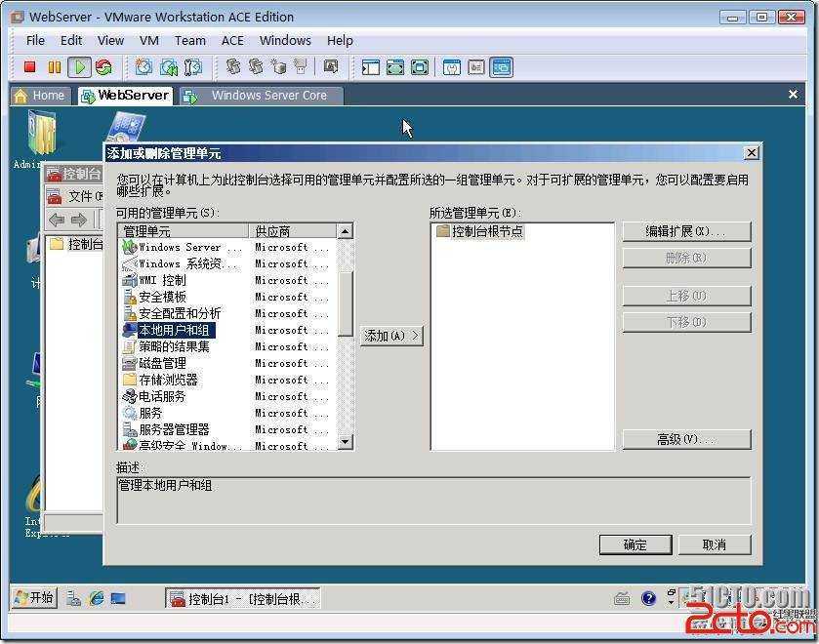Click the 添加(A) > button
819x644 pixels.
[391, 336]
